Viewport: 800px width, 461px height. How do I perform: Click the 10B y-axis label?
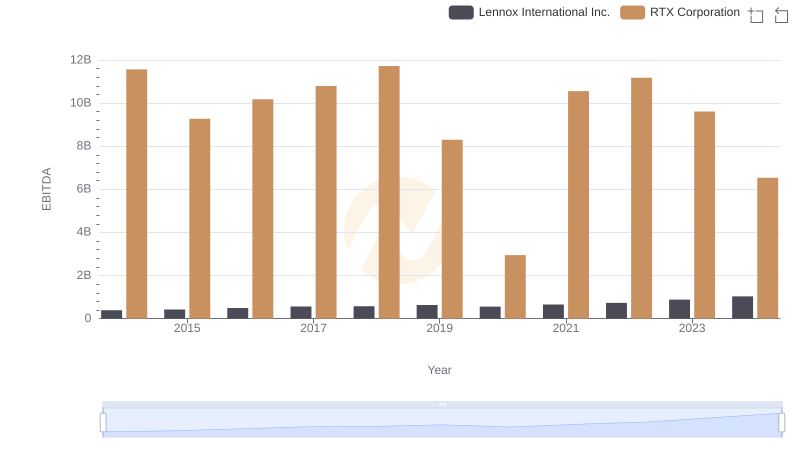[x=81, y=103]
